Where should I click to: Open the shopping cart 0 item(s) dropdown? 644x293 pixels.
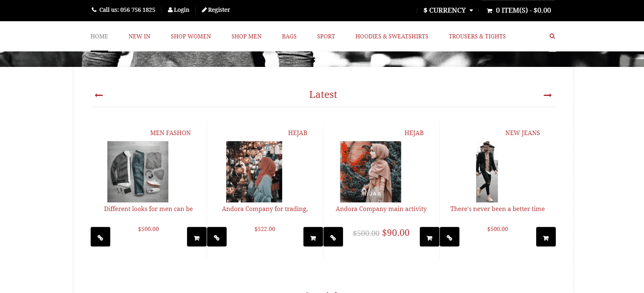click(x=519, y=10)
